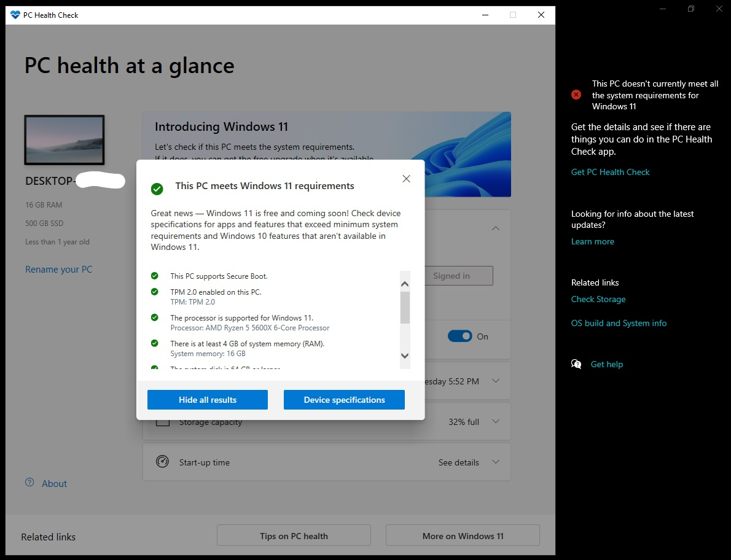
Task: Click the AMD Ryzen 5 5600X processor line
Action: click(x=250, y=328)
